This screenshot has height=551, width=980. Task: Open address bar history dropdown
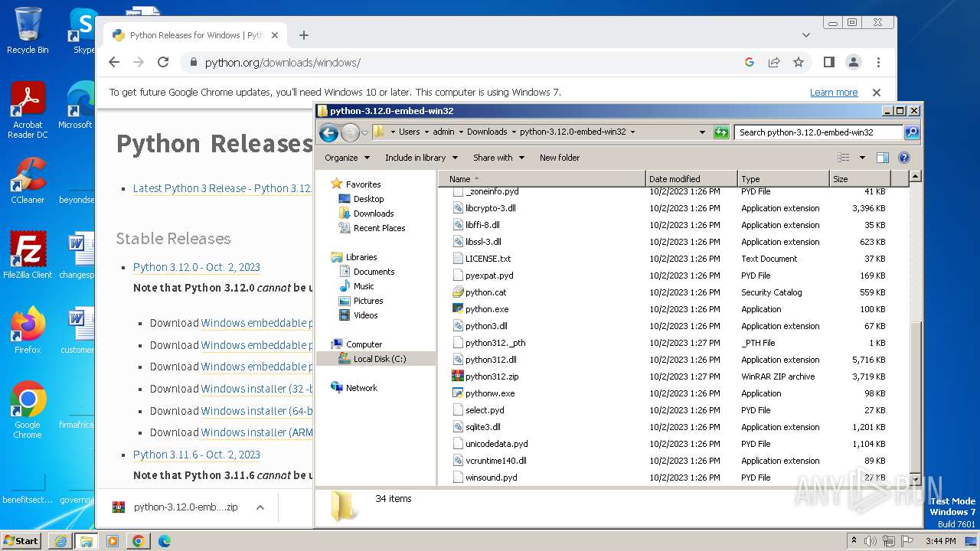click(702, 132)
